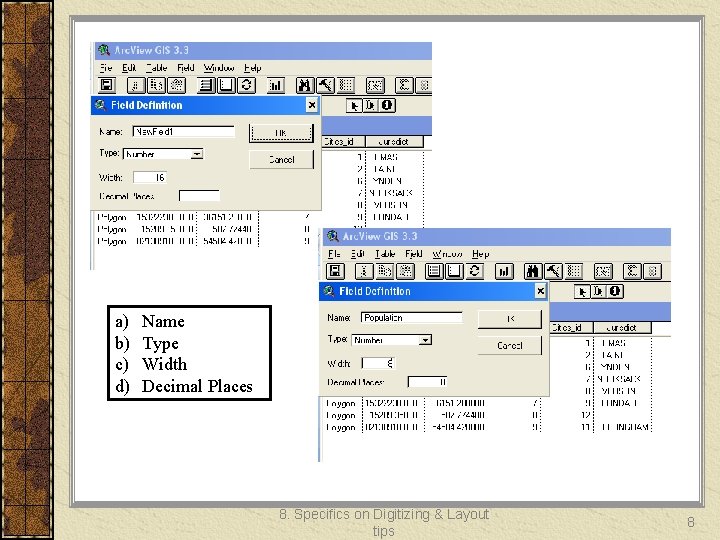Click Cities_id column header in Population window
The width and height of the screenshot is (720, 540).
pyautogui.click(x=571, y=327)
